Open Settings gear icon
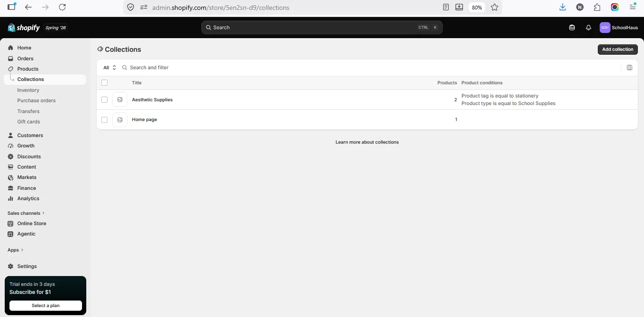Screen dimensions: 644x317 point(11,266)
